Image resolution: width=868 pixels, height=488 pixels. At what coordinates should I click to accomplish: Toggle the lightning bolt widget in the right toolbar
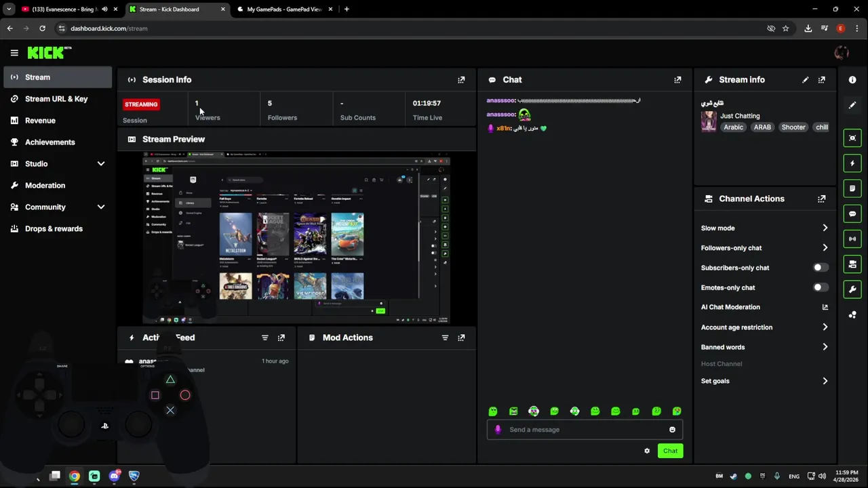coord(852,163)
